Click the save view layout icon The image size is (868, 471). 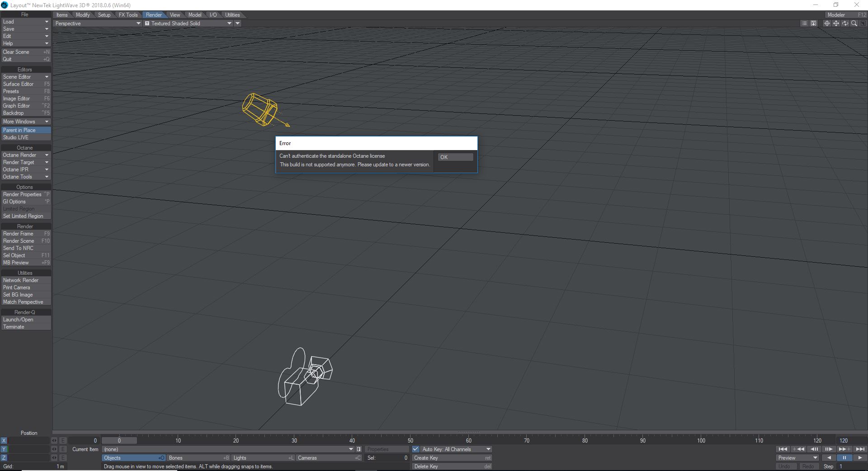[814, 24]
